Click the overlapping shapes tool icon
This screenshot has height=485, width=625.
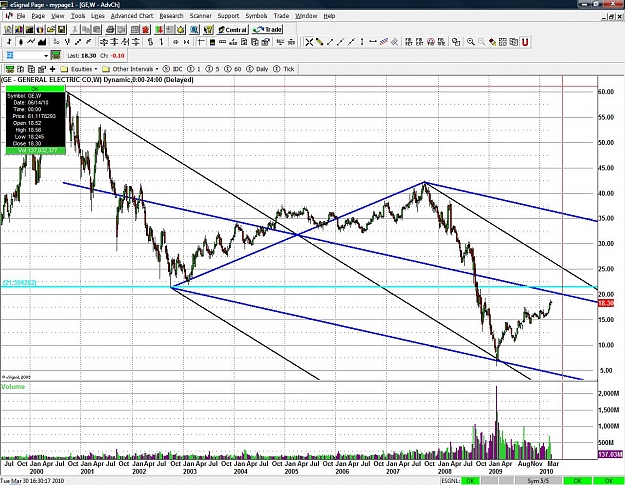456,42
